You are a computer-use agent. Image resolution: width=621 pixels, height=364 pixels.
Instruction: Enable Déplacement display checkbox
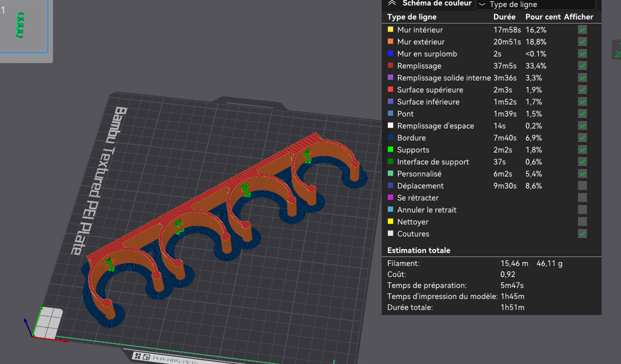(x=582, y=186)
